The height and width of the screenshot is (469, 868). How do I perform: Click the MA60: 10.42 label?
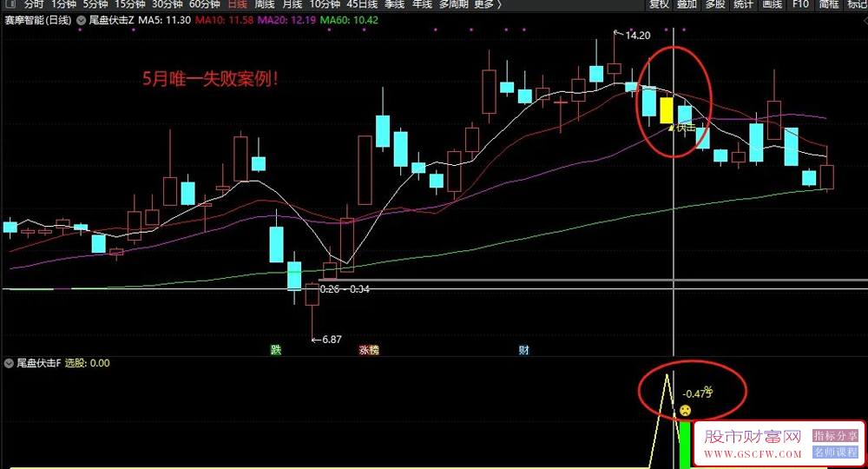tap(349, 20)
